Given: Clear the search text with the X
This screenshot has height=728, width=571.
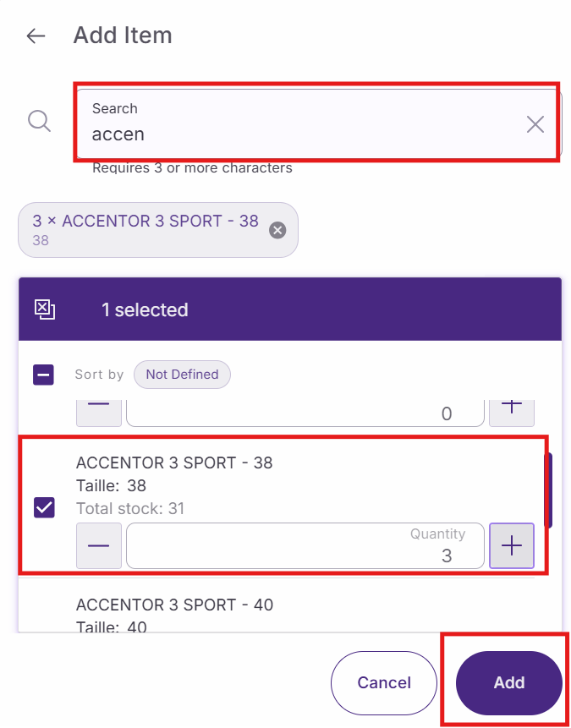Looking at the screenshot, I should point(535,125).
